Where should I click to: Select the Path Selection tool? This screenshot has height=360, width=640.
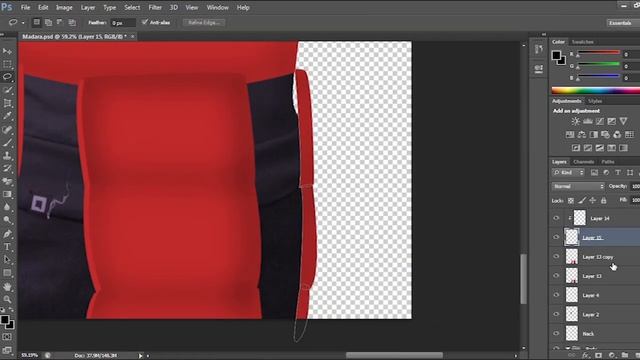[7, 260]
